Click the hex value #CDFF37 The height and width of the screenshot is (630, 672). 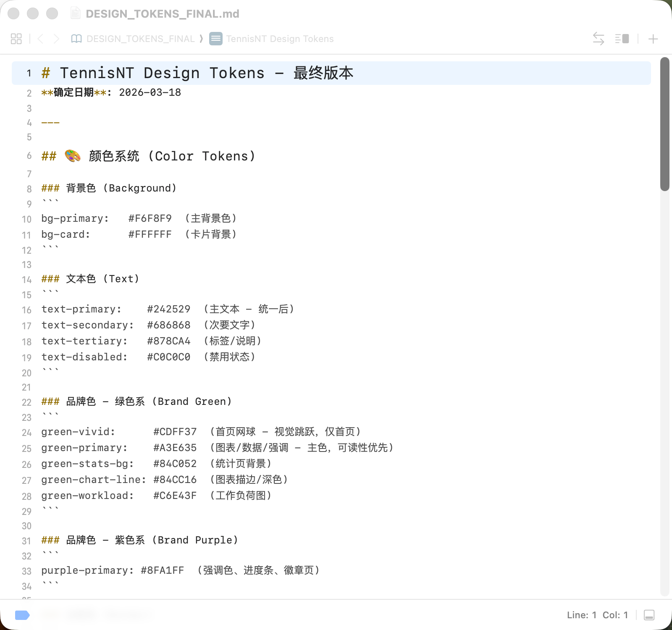tap(175, 432)
